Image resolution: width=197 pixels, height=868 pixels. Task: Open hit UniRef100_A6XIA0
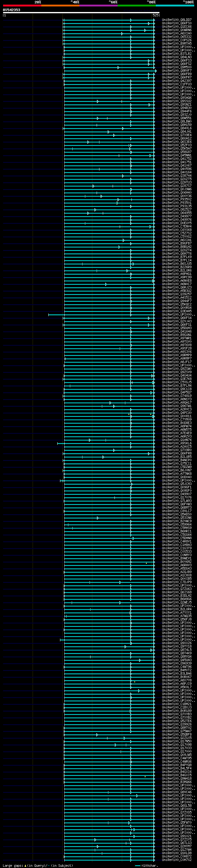176,33
